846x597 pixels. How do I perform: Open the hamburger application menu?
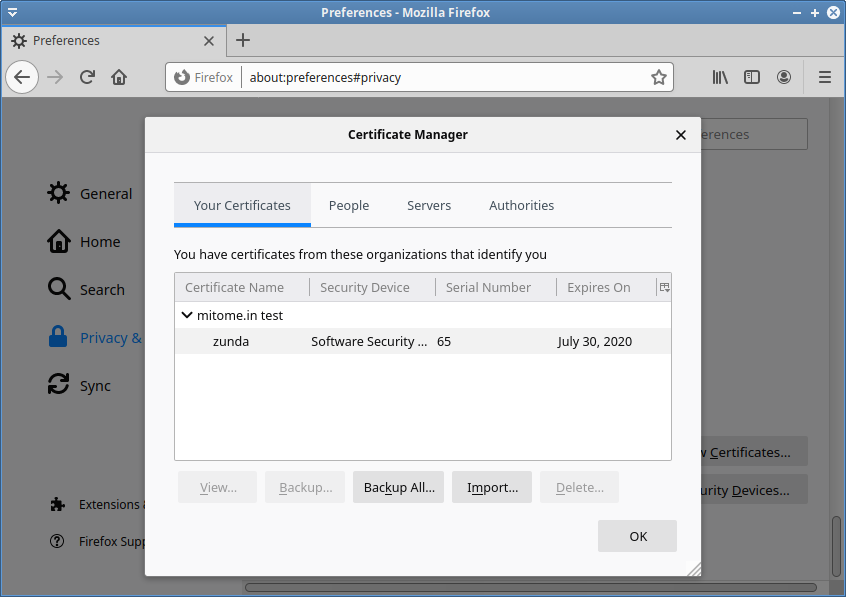(824, 77)
